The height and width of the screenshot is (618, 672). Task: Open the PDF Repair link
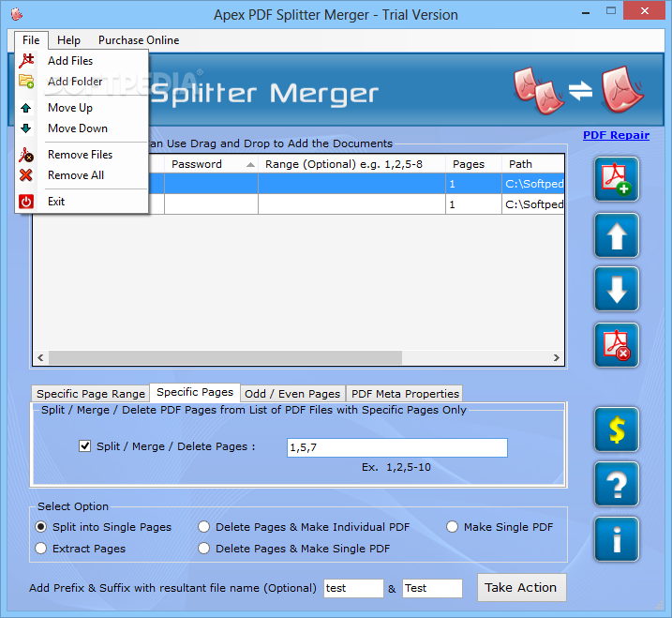(616, 135)
